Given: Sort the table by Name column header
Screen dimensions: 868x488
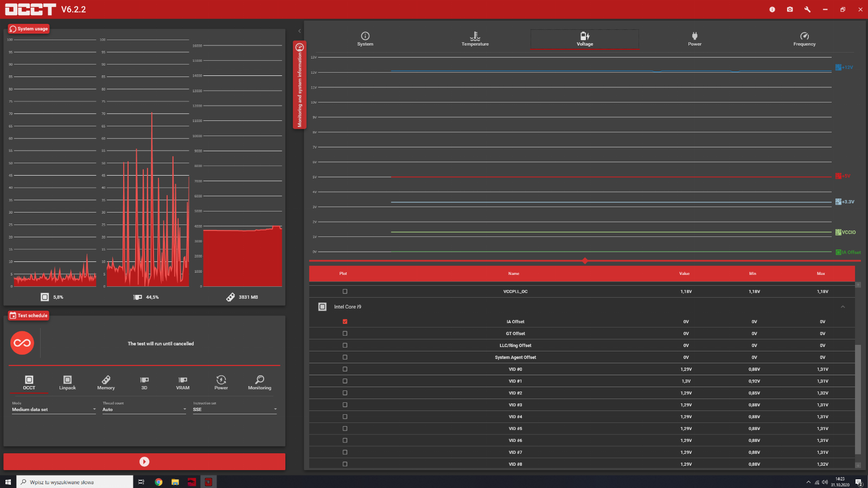Looking at the screenshot, I should pos(514,274).
